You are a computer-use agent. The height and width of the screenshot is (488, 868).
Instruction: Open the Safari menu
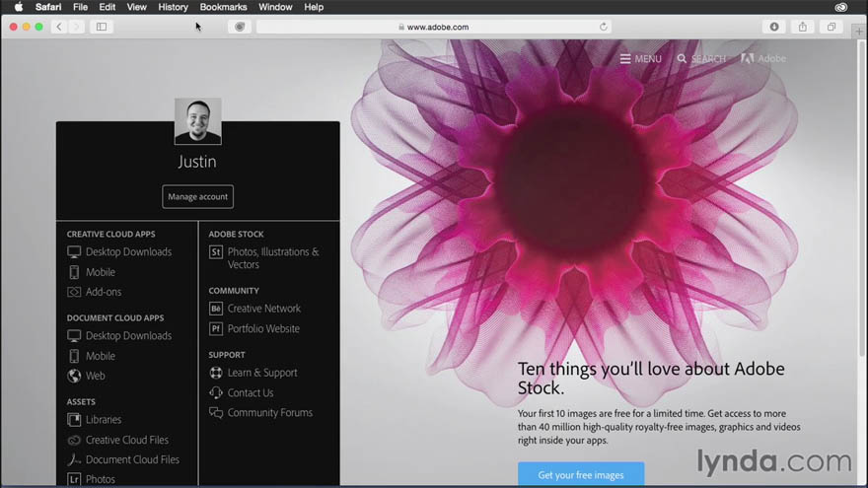[48, 7]
